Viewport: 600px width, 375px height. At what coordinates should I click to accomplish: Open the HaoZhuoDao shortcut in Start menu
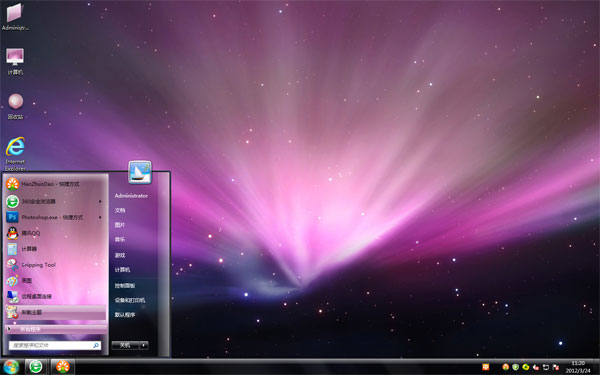55,184
